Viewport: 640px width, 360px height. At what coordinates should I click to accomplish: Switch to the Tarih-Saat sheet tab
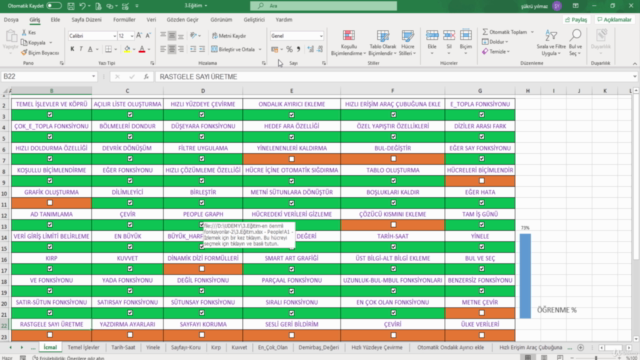[x=123, y=347]
